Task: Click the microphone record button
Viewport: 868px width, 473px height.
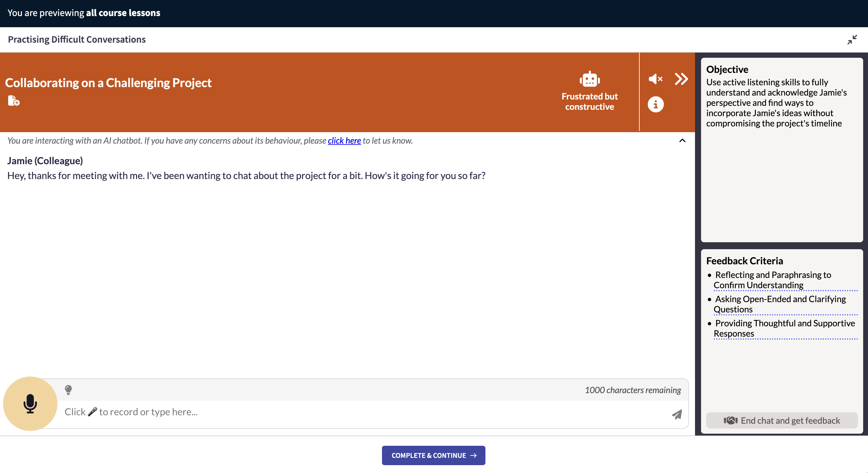Action: point(30,403)
